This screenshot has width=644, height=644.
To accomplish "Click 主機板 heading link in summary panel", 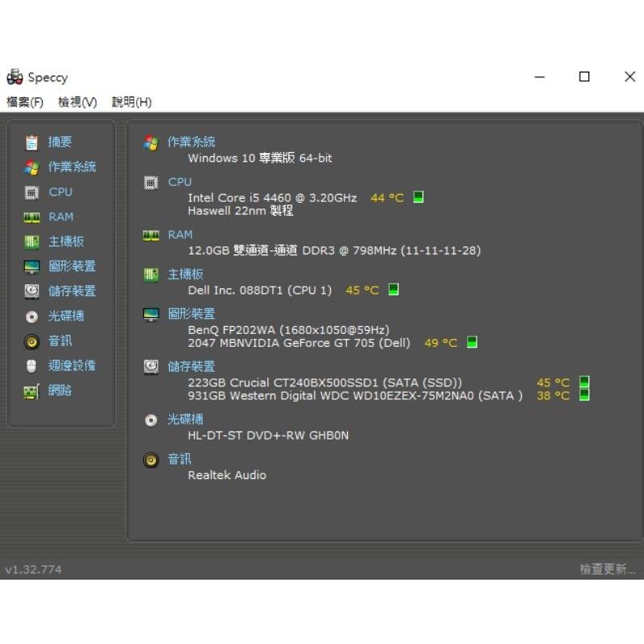I will click(x=185, y=275).
